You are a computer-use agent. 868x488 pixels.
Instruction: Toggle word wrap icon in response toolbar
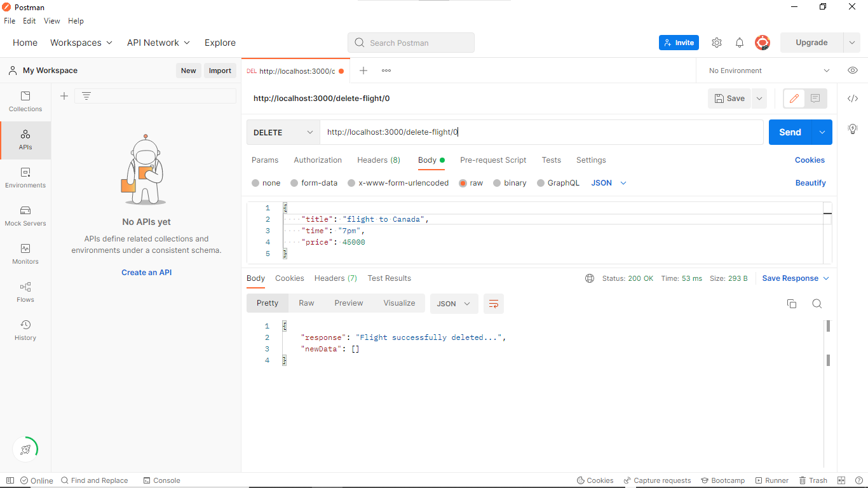[494, 304]
